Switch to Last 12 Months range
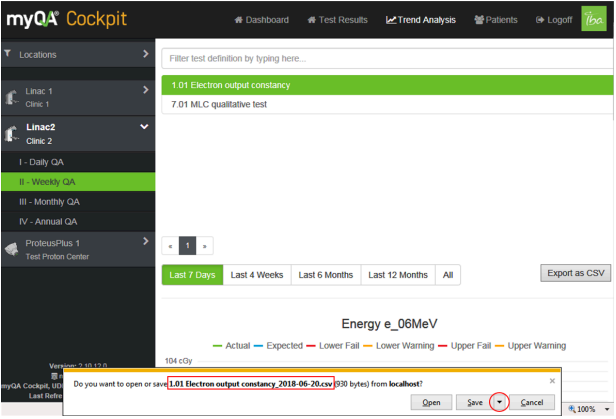Viewport: 616px width, 419px height. [x=398, y=275]
